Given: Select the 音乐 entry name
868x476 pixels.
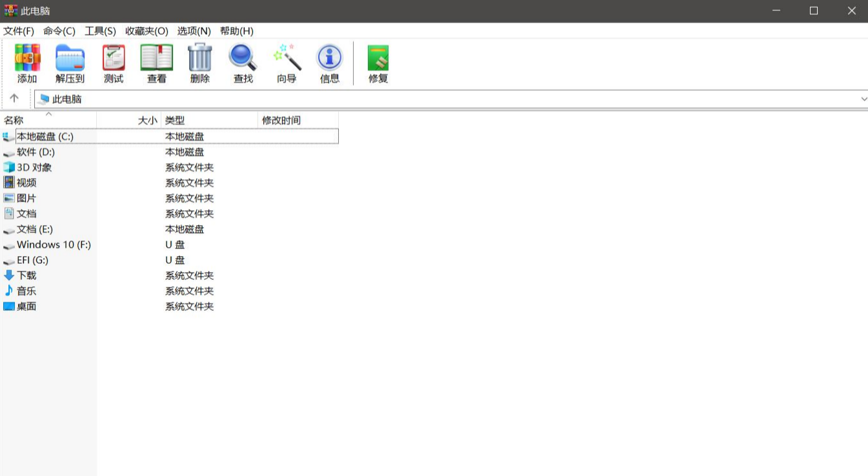Looking at the screenshot, I should tap(26, 291).
